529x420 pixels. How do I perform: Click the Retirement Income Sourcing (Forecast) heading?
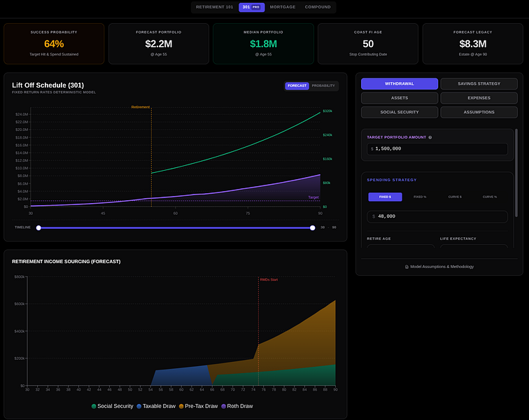tap(66, 261)
